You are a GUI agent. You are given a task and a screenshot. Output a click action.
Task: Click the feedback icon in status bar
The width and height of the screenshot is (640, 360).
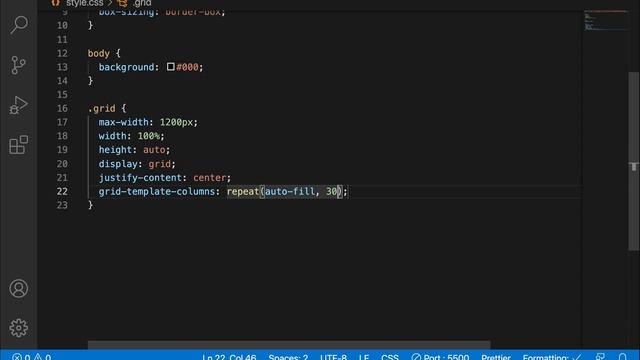[600, 357]
